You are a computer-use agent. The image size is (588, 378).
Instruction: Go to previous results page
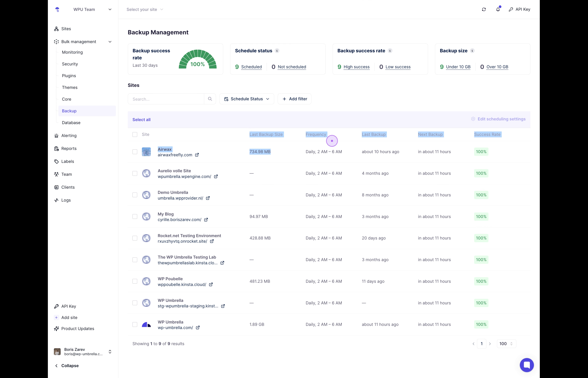coord(473,344)
